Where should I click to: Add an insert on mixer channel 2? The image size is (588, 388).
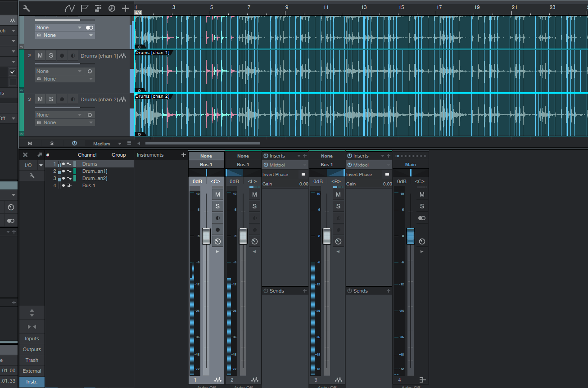click(305, 156)
